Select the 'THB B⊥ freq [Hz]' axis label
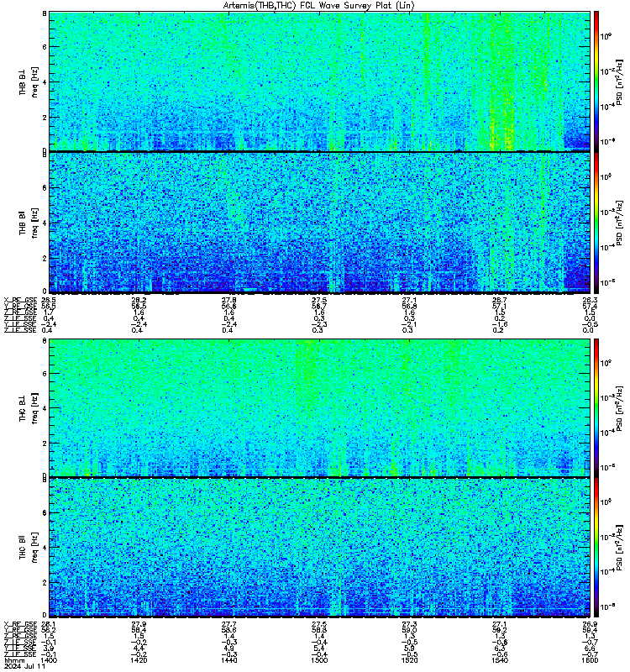This screenshot has height=672, width=630. 29,81
